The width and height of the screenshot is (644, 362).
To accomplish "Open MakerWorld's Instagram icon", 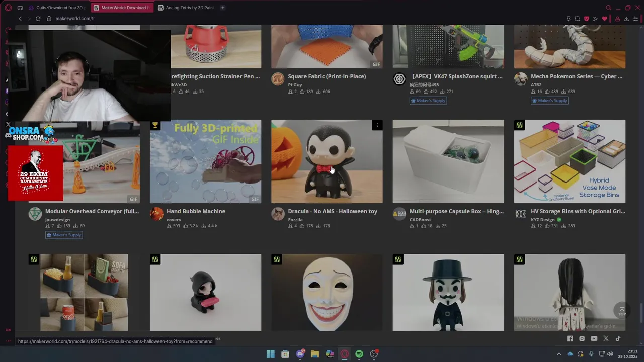I will point(582,339).
